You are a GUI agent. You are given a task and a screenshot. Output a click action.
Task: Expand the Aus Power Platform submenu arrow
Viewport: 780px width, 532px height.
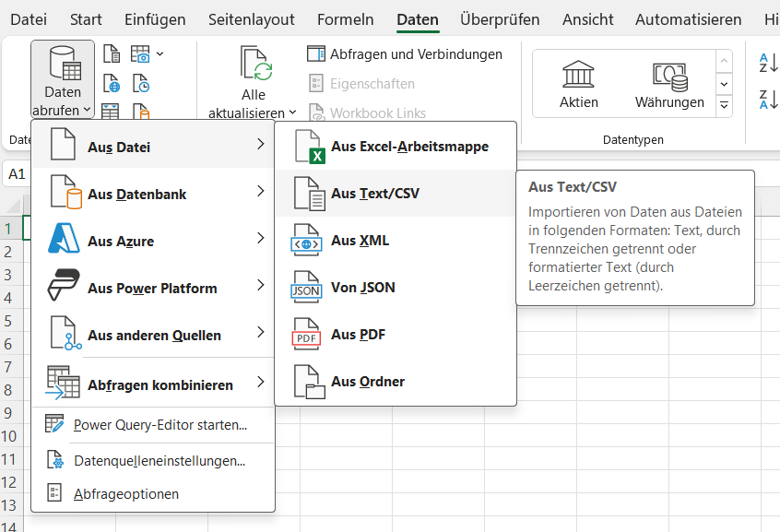click(x=261, y=285)
